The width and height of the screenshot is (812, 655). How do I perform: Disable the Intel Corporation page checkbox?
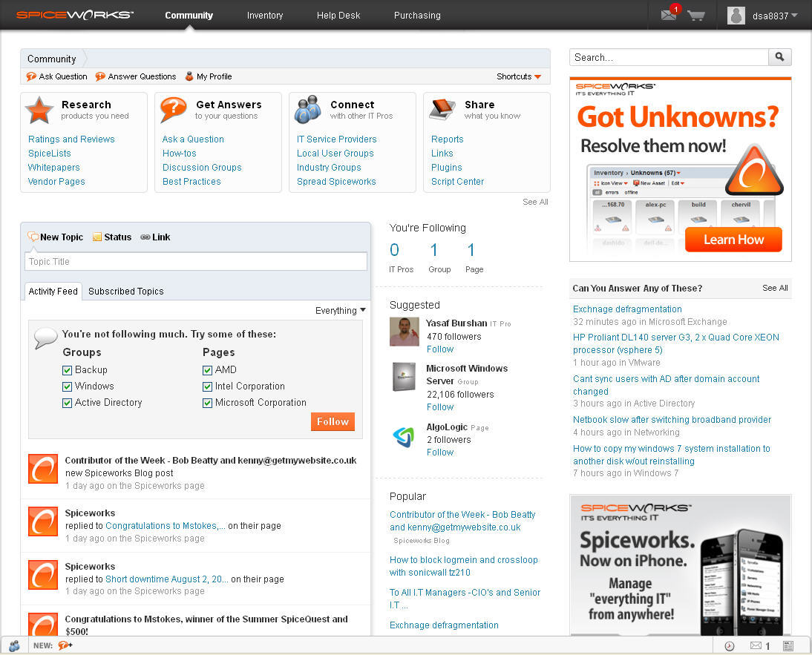[x=208, y=386]
